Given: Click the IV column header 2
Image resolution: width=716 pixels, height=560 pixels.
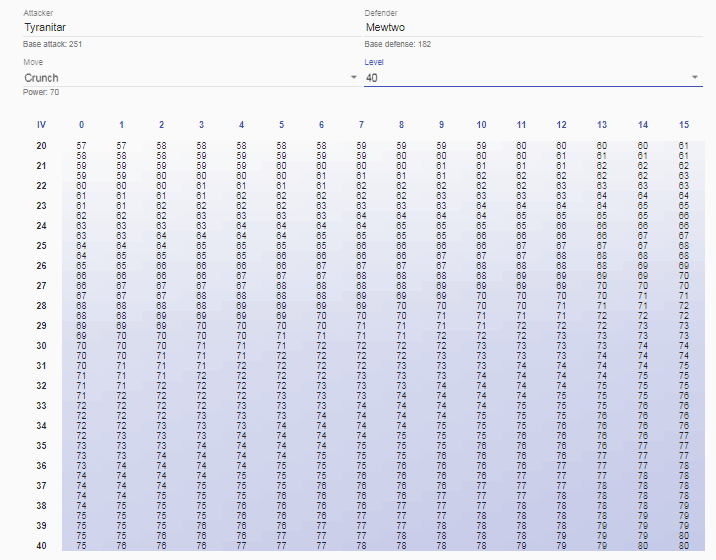Looking at the screenshot, I should point(162,125).
